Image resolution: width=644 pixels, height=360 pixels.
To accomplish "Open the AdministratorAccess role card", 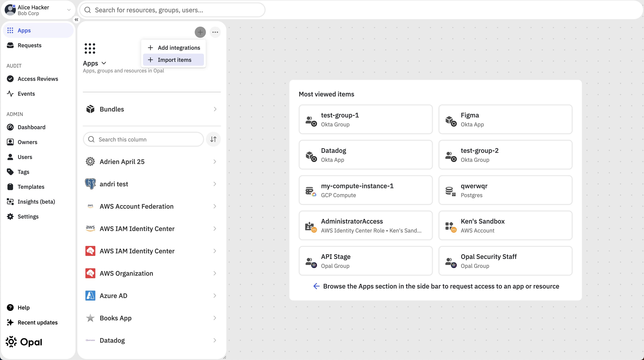I will point(366,225).
